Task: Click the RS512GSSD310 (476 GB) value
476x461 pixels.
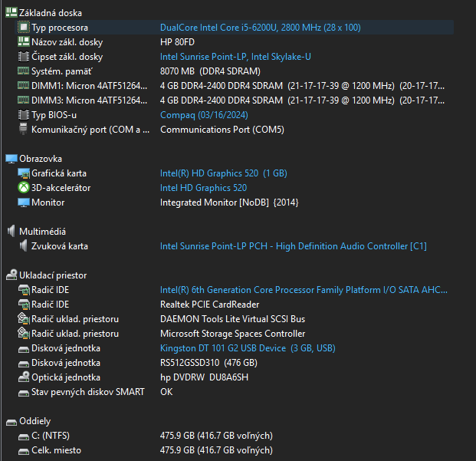Action: (208, 363)
